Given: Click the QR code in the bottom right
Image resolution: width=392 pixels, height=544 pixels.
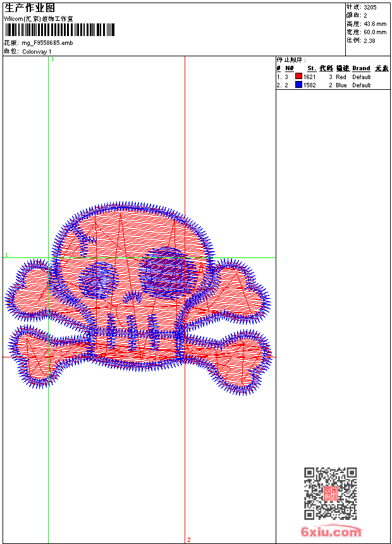Looking at the screenshot, I should (330, 493).
